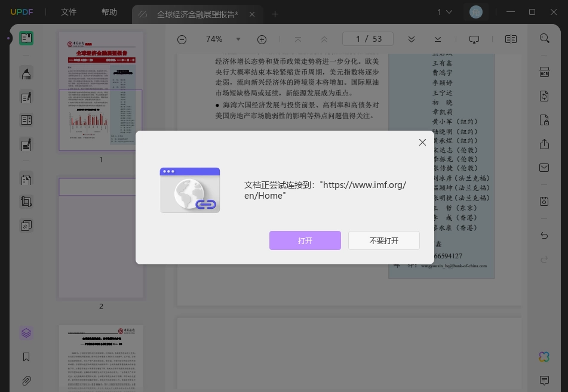Jump to the last page
This screenshot has height=392, width=568.
(438, 39)
